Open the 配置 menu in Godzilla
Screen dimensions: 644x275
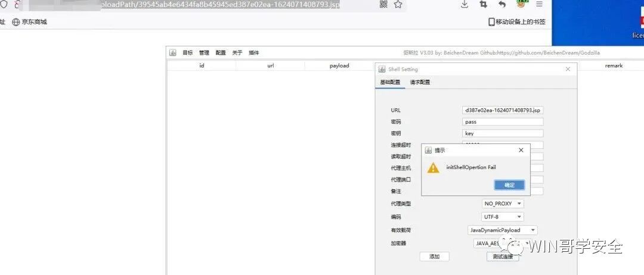(221, 53)
